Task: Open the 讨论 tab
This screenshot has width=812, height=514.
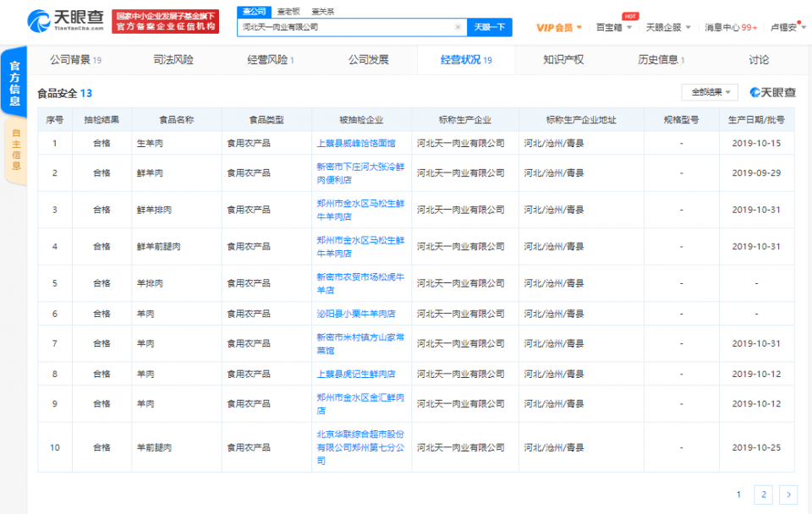Action: click(x=759, y=60)
